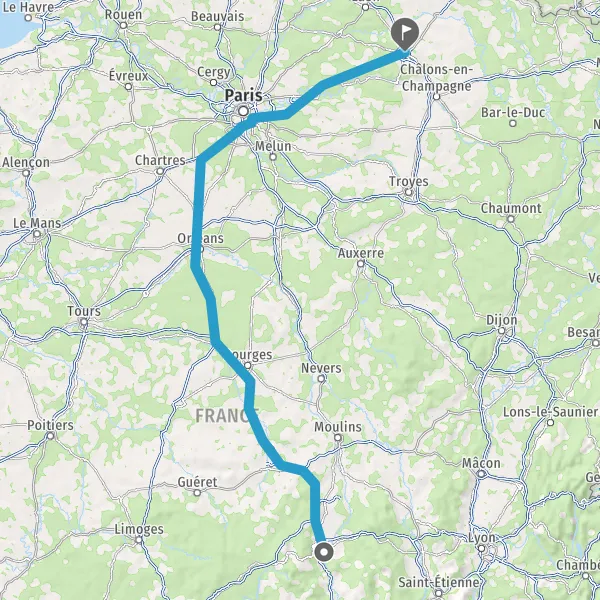
Task: Click the Limoges city dot marker
Action: 139,540
